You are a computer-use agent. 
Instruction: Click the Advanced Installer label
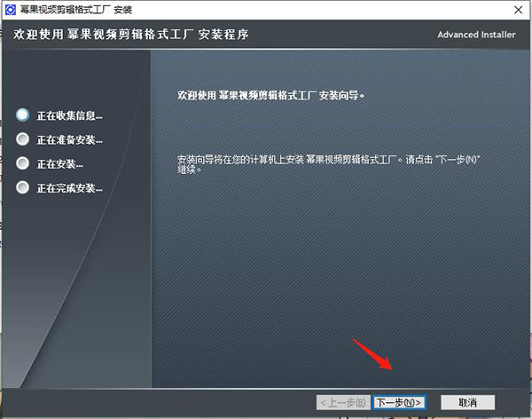476,35
